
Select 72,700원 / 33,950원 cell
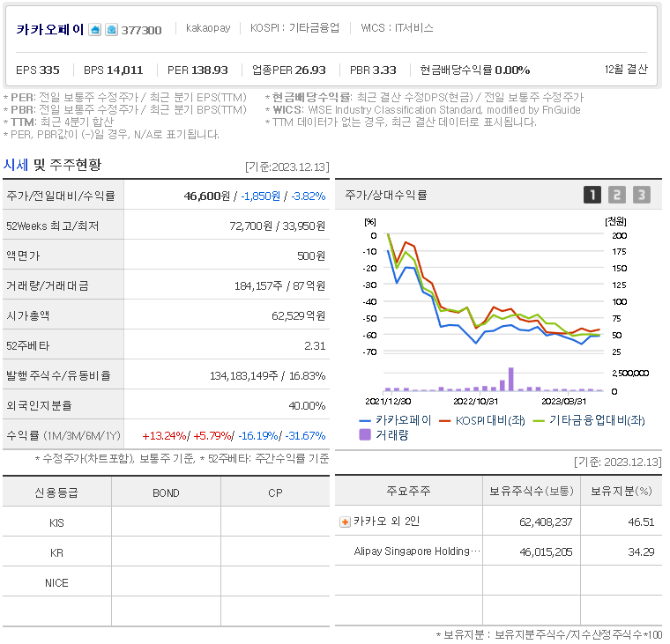point(278,226)
